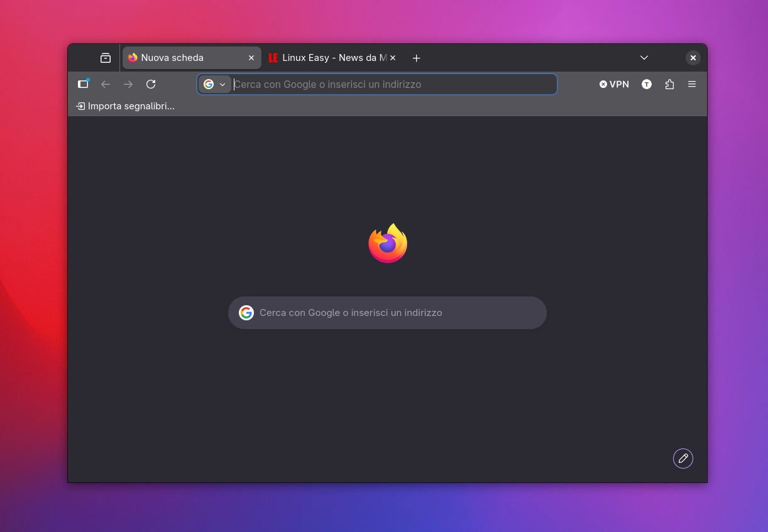Click Google logo in center search box
The image size is (768, 532).
pos(246,313)
